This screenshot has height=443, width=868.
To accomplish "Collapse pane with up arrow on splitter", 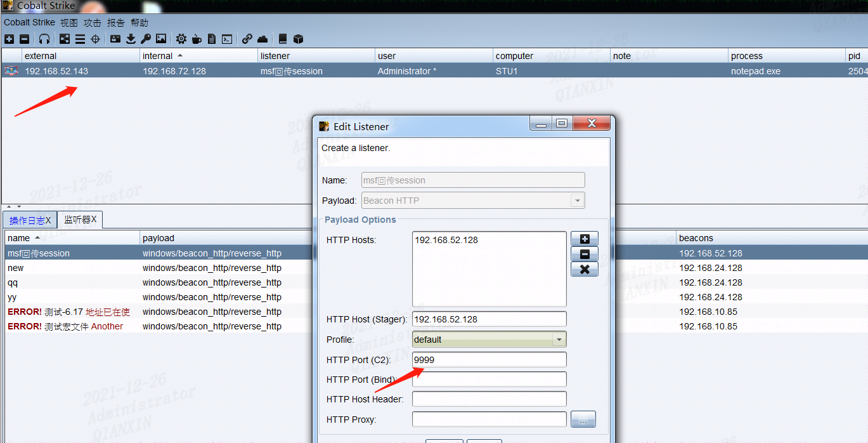I will pos(10,206).
